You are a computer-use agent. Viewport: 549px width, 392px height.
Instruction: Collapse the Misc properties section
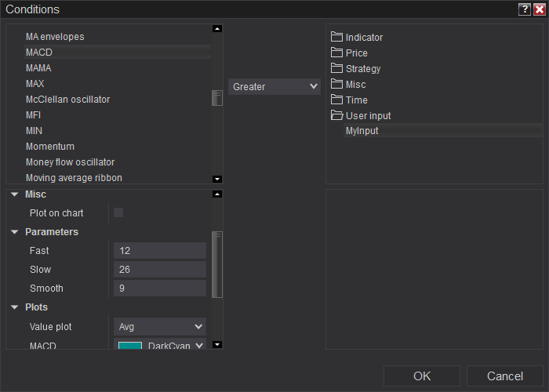click(15, 194)
